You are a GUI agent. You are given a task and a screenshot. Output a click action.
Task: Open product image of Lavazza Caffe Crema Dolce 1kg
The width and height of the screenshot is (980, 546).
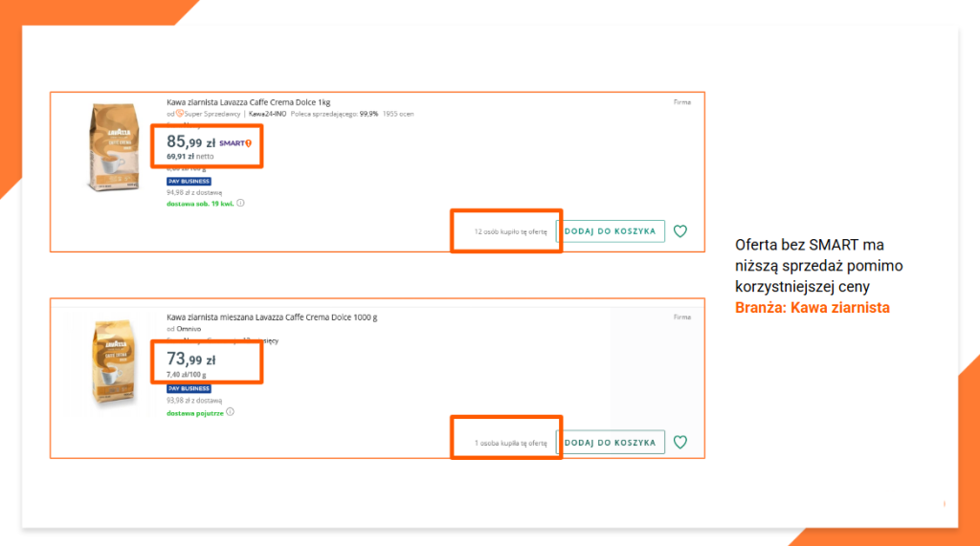(x=113, y=147)
